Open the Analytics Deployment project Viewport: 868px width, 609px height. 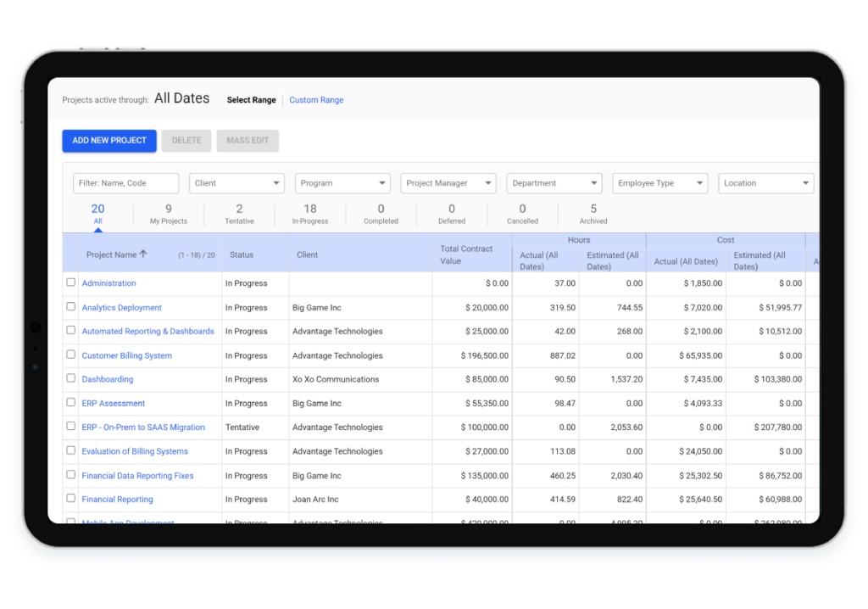click(121, 307)
